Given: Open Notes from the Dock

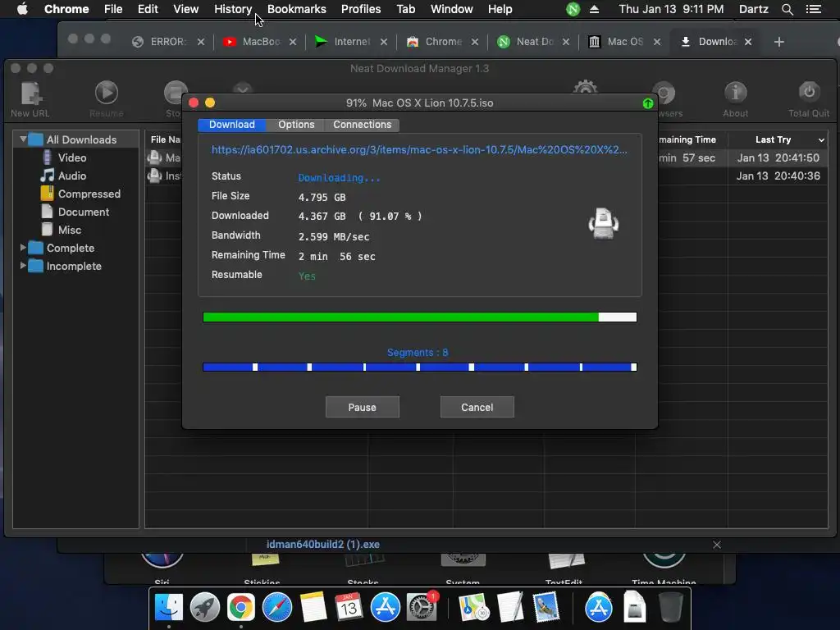Looking at the screenshot, I should pos(313,607).
